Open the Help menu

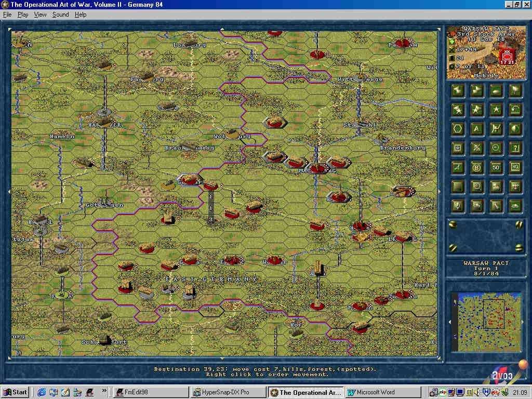(x=81, y=15)
